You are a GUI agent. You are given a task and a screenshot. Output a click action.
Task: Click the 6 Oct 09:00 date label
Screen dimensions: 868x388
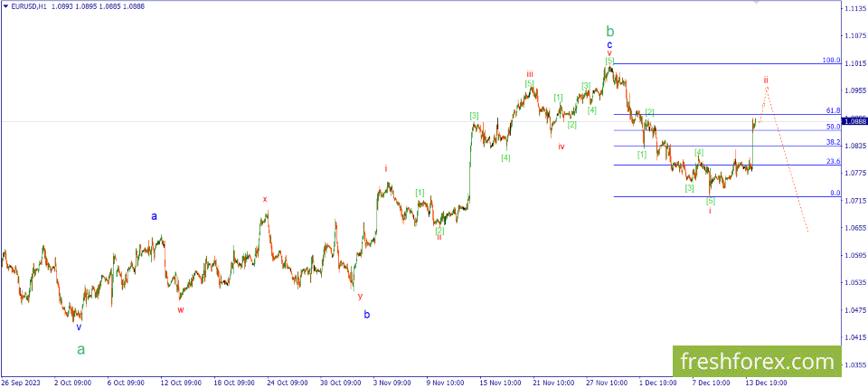[x=127, y=383]
